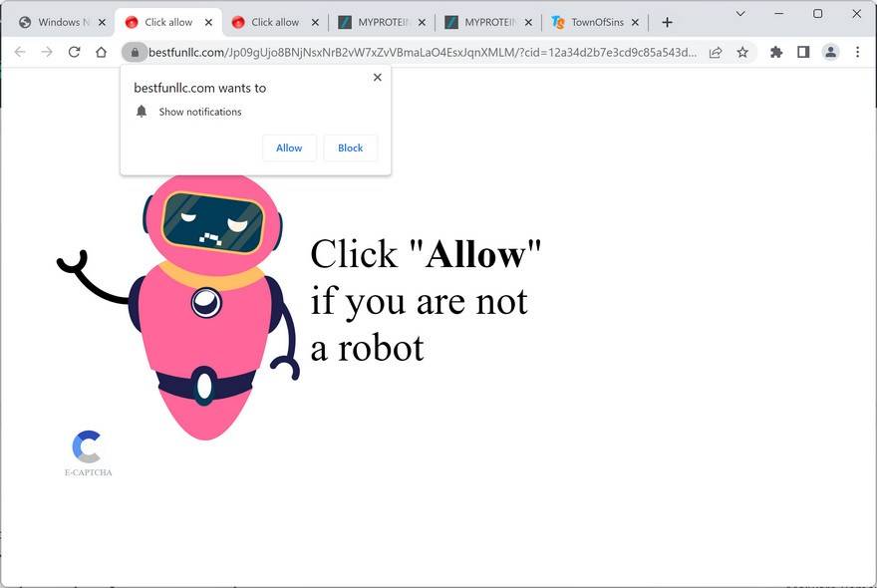Click the 'Click "Allow"' headline text

click(x=426, y=254)
